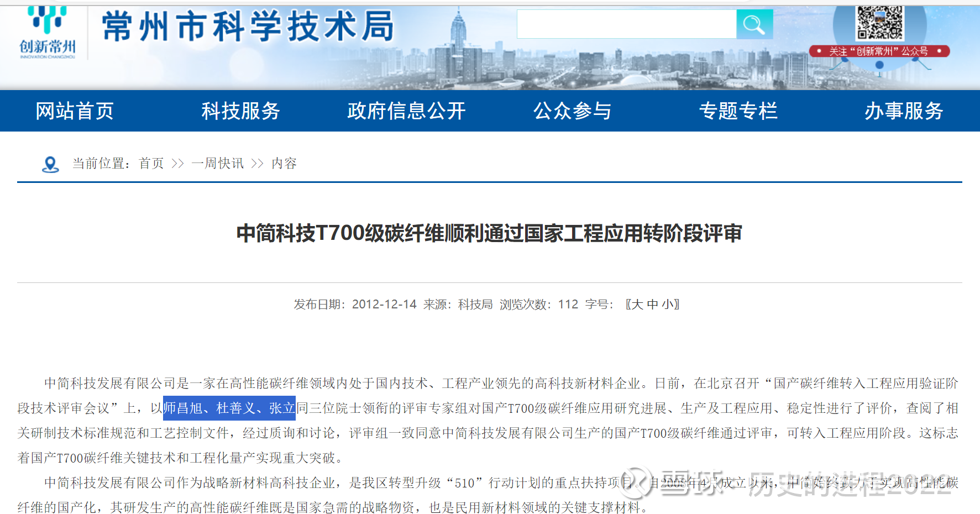Click the 字号： label

point(599,305)
